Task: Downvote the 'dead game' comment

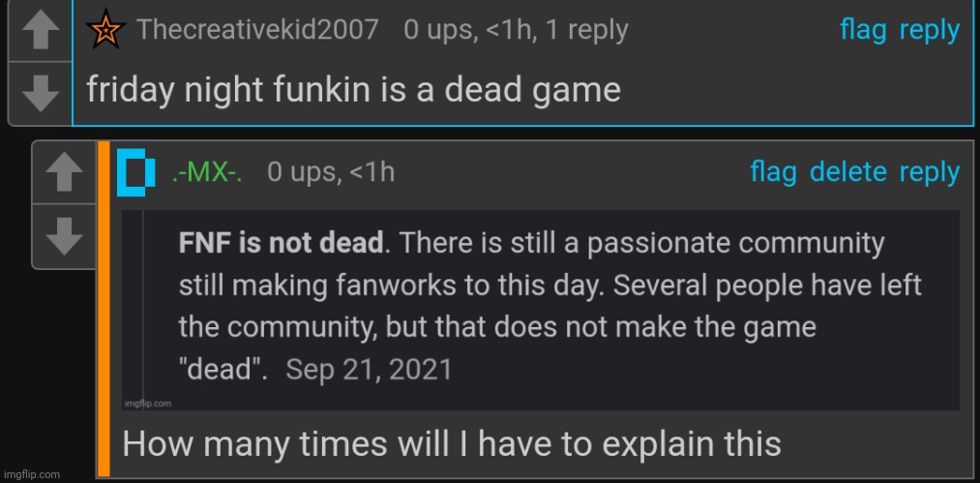Action: [x=40, y=94]
